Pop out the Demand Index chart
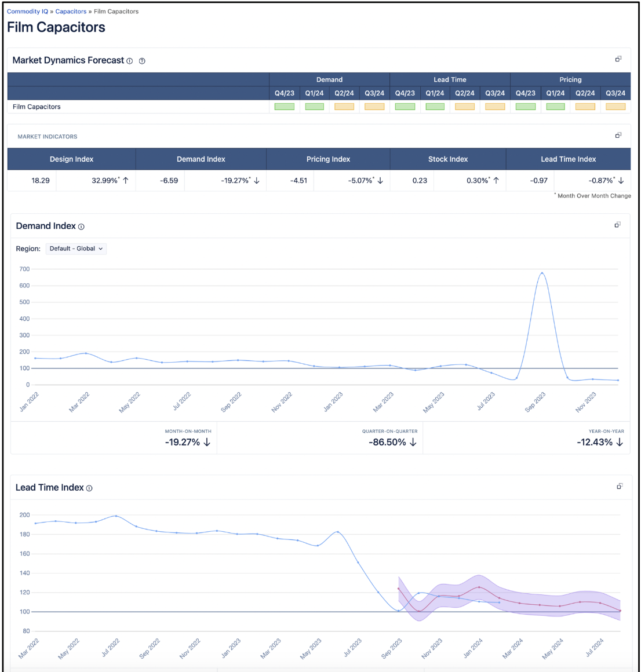The image size is (641, 672). click(618, 225)
